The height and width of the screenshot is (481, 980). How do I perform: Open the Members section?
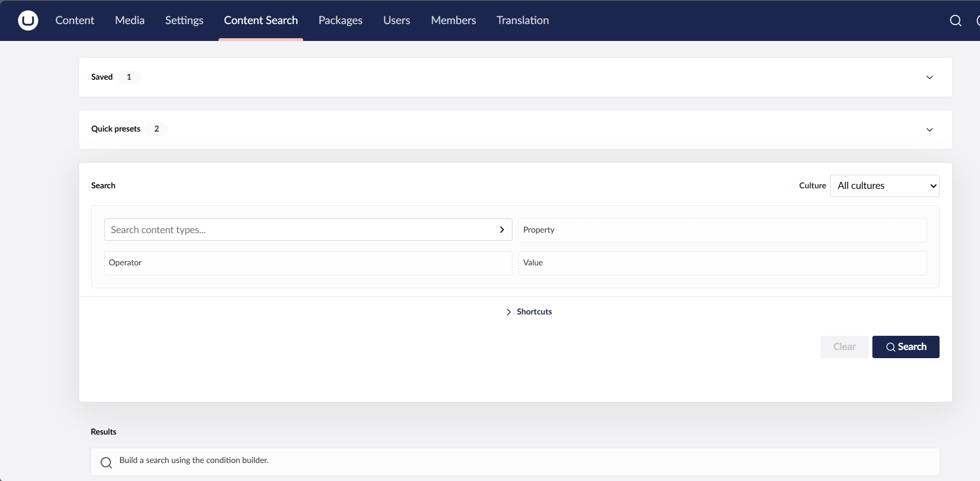click(x=453, y=20)
